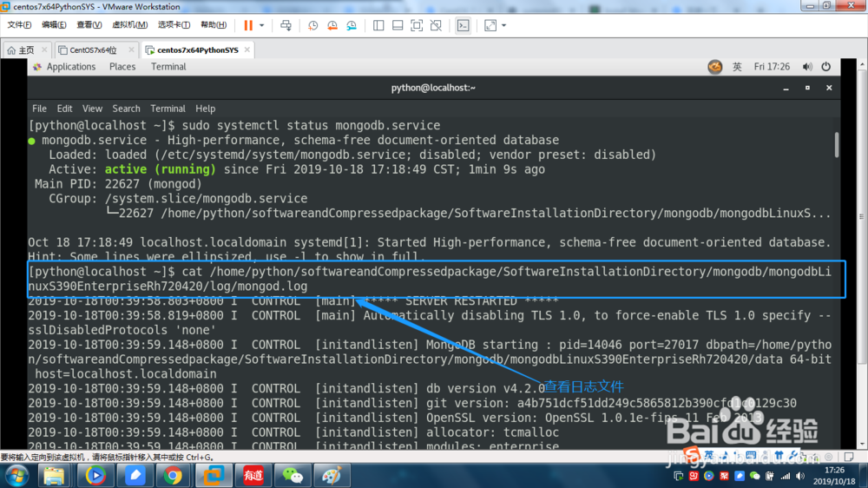The image size is (868, 488).
Task: Close the CentOS7x64位 tab
Action: [131, 49]
